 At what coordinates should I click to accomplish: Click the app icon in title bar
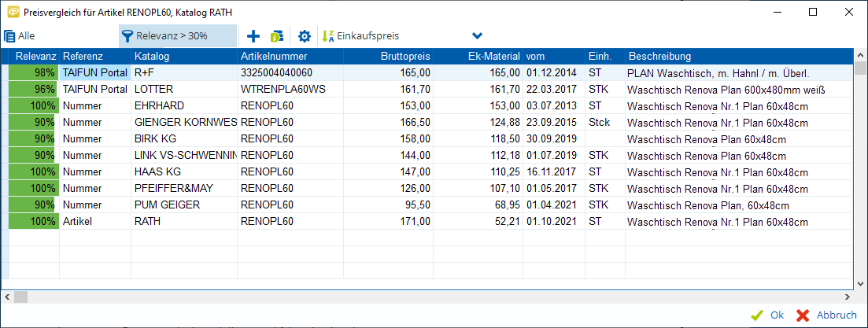coord(13,12)
